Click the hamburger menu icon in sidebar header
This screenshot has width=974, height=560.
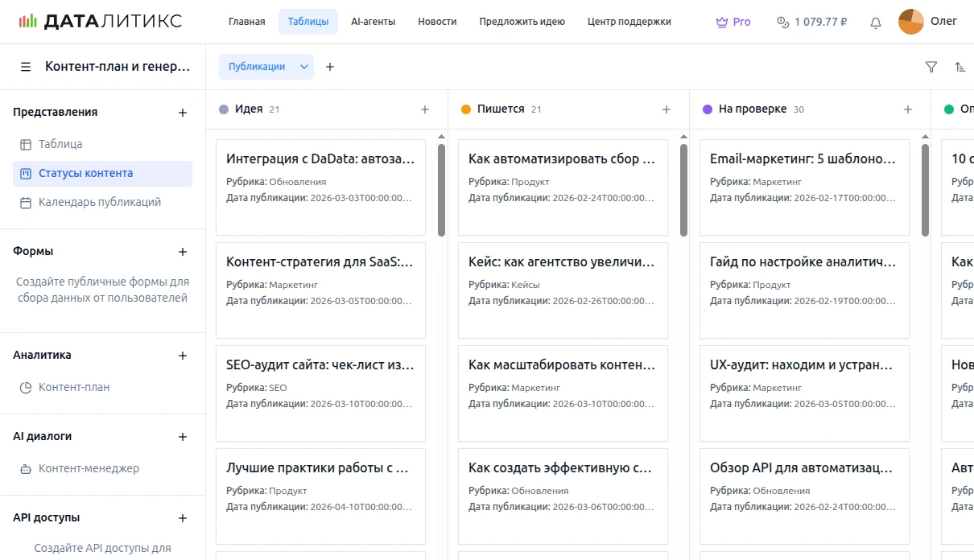(x=26, y=67)
